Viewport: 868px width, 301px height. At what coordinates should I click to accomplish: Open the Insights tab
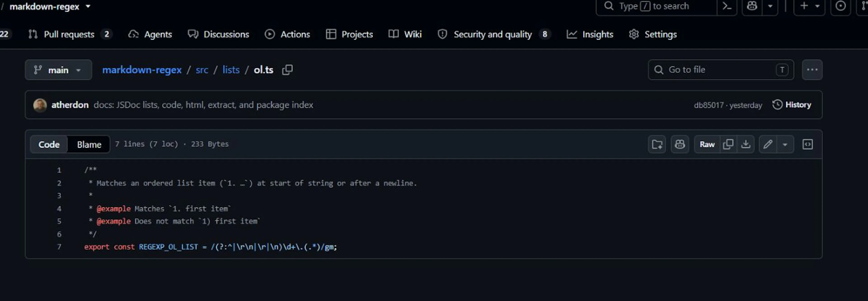(x=590, y=34)
